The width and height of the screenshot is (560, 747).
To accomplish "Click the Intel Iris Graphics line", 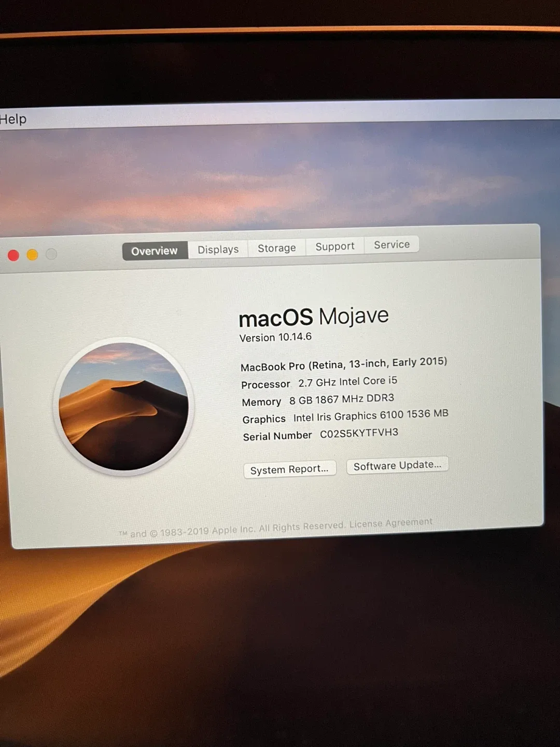I will (x=345, y=417).
